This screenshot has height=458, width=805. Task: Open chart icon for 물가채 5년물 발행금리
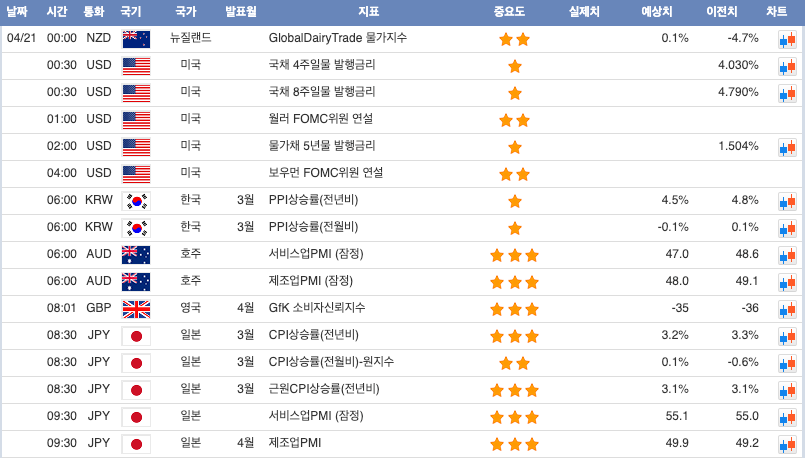point(786,147)
